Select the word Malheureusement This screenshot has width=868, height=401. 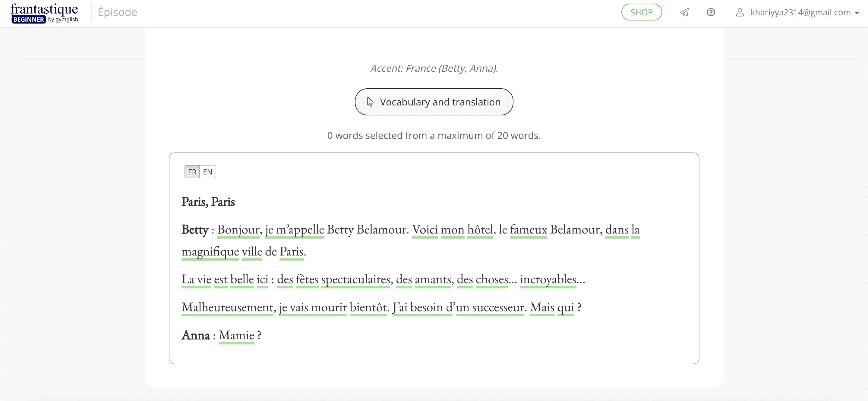pyautogui.click(x=227, y=307)
